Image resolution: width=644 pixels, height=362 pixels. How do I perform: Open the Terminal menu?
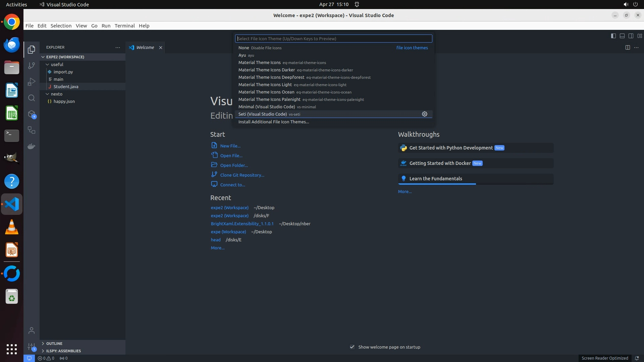(x=124, y=26)
